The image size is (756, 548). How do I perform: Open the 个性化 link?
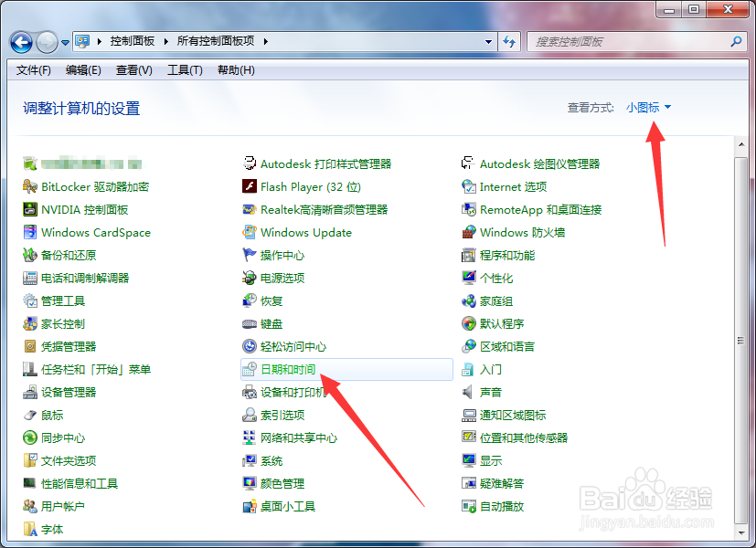tap(496, 278)
